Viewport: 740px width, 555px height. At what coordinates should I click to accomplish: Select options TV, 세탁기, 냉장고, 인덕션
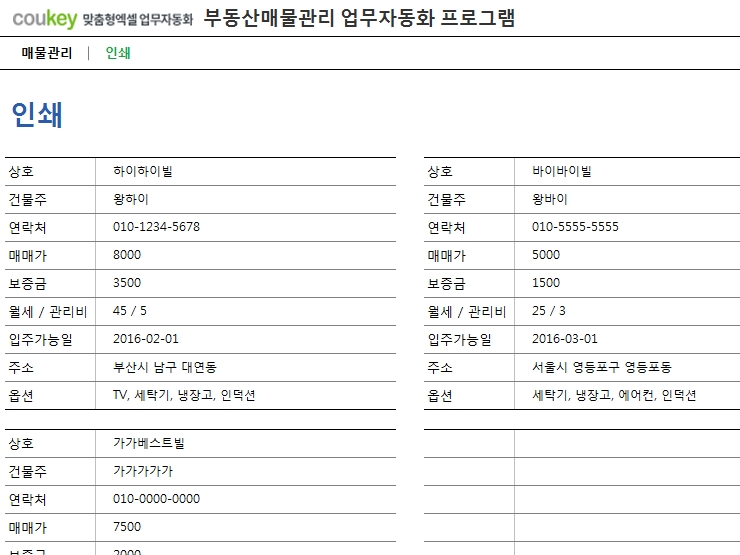[184, 395]
